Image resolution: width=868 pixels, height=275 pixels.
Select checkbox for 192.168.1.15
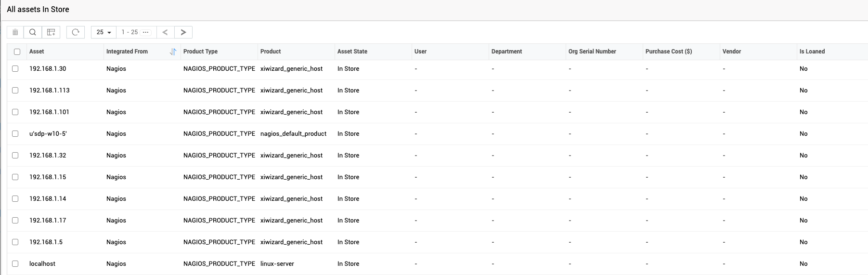click(x=15, y=177)
